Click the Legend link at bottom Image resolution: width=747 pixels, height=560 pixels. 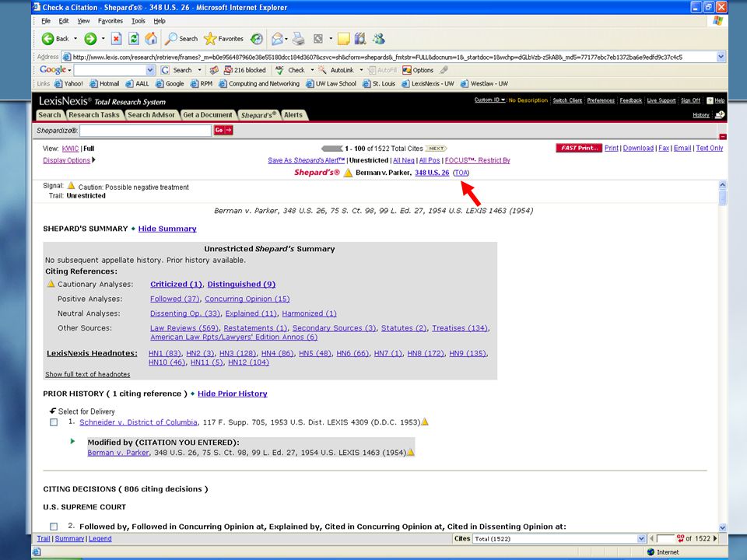(x=100, y=538)
